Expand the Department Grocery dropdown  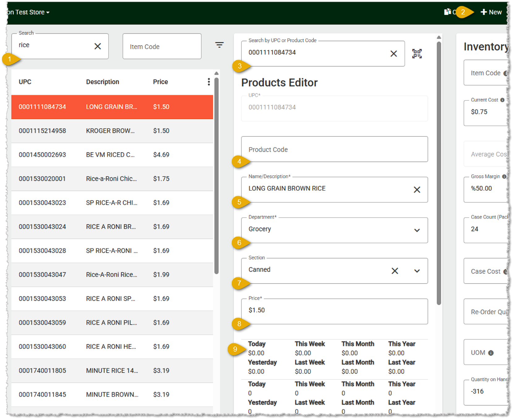point(417,231)
